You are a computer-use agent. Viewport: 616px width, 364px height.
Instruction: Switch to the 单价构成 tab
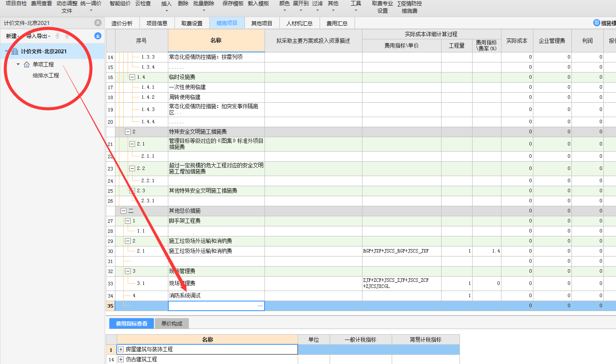[x=172, y=324]
